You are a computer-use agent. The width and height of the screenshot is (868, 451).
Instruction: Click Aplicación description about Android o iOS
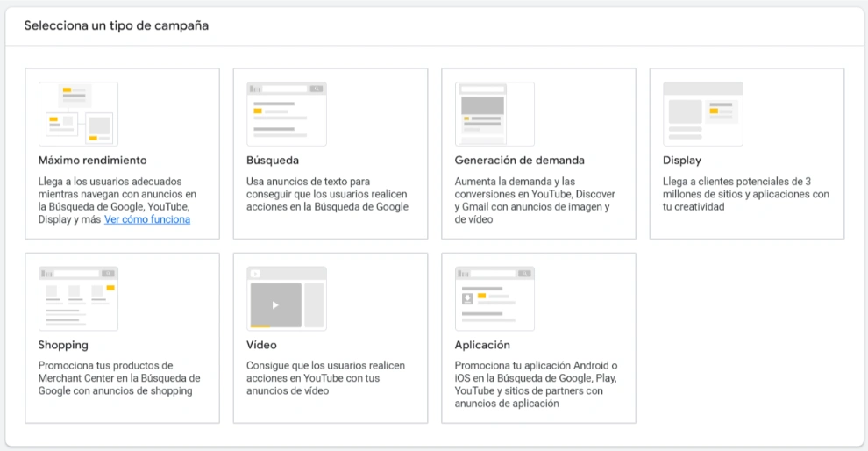(x=536, y=384)
